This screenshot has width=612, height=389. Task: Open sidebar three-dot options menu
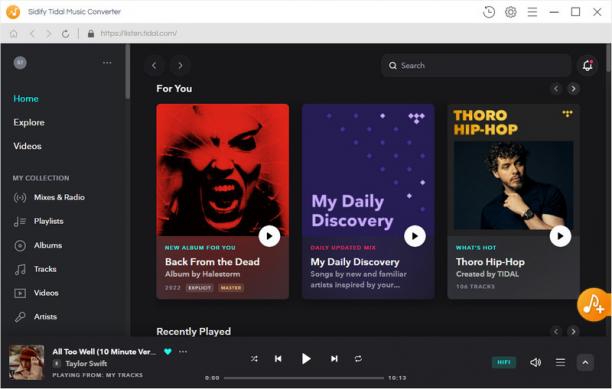[107, 62]
